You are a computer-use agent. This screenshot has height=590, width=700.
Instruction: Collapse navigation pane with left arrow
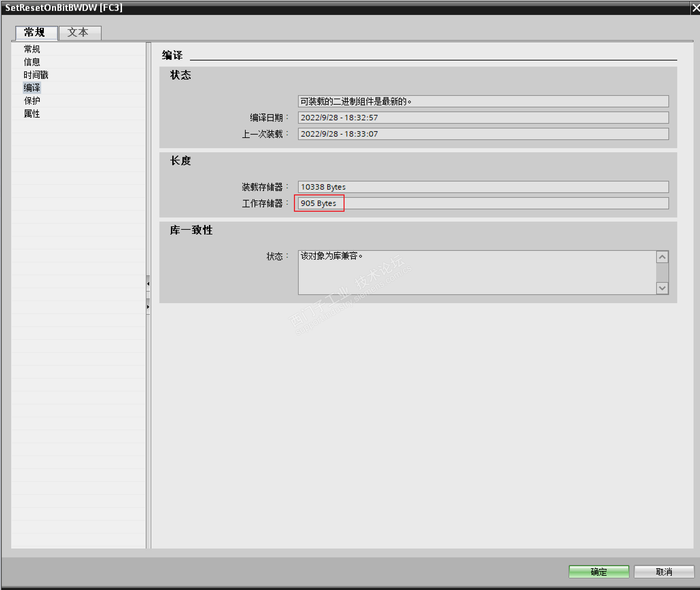coord(148,284)
